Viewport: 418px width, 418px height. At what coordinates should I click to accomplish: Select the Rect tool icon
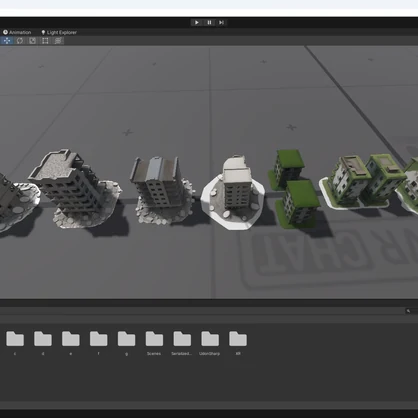tap(45, 41)
